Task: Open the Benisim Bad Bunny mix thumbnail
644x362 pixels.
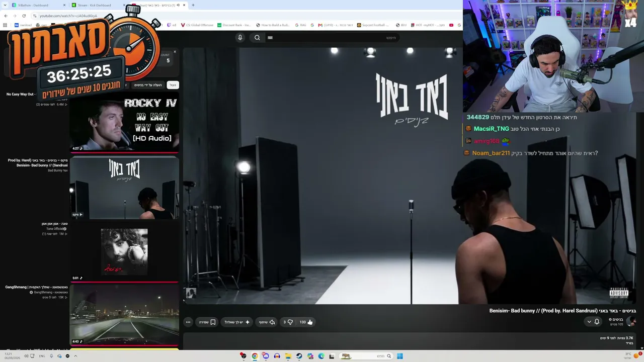Action: coord(124,188)
